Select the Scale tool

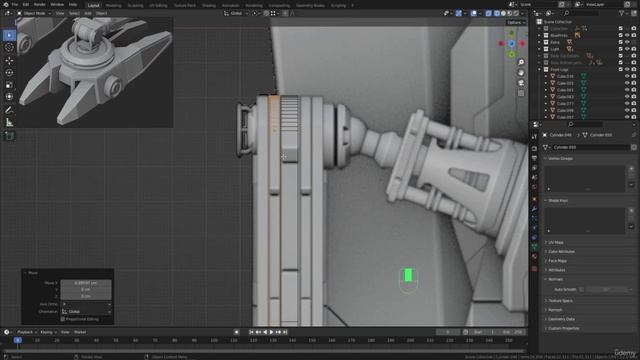click(x=9, y=85)
